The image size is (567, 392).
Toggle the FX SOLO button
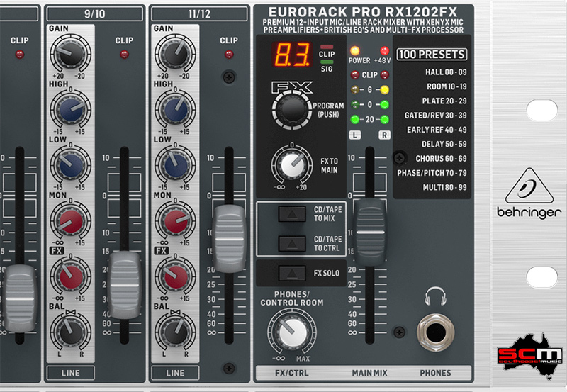pos(292,273)
